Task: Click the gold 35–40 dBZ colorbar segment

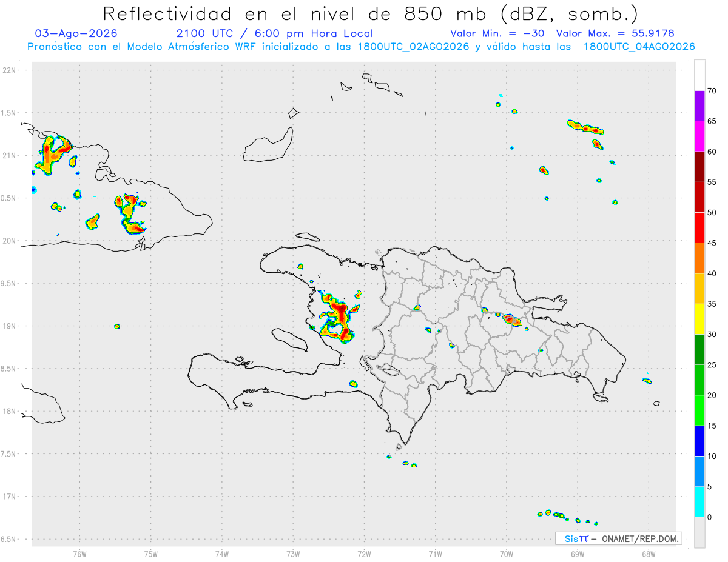Action: (699, 289)
